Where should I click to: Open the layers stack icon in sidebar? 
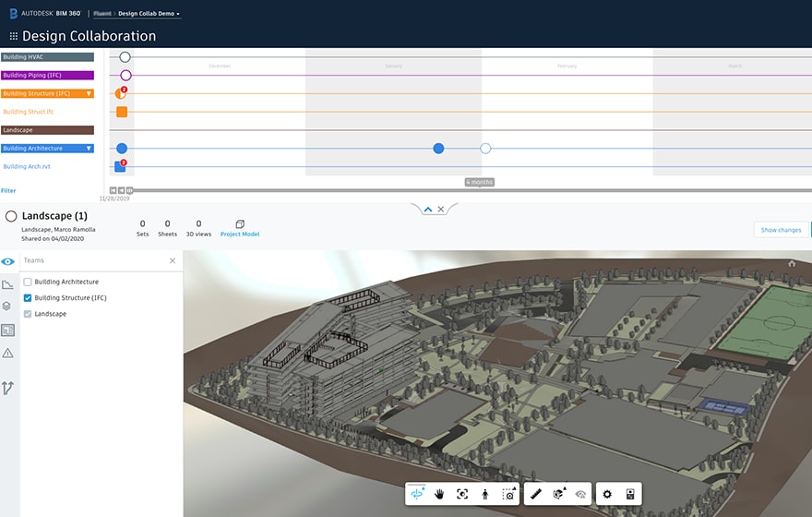tap(6, 307)
